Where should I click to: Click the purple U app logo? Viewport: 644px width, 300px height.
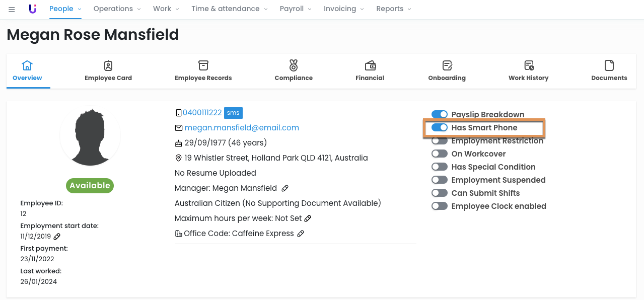point(33,9)
